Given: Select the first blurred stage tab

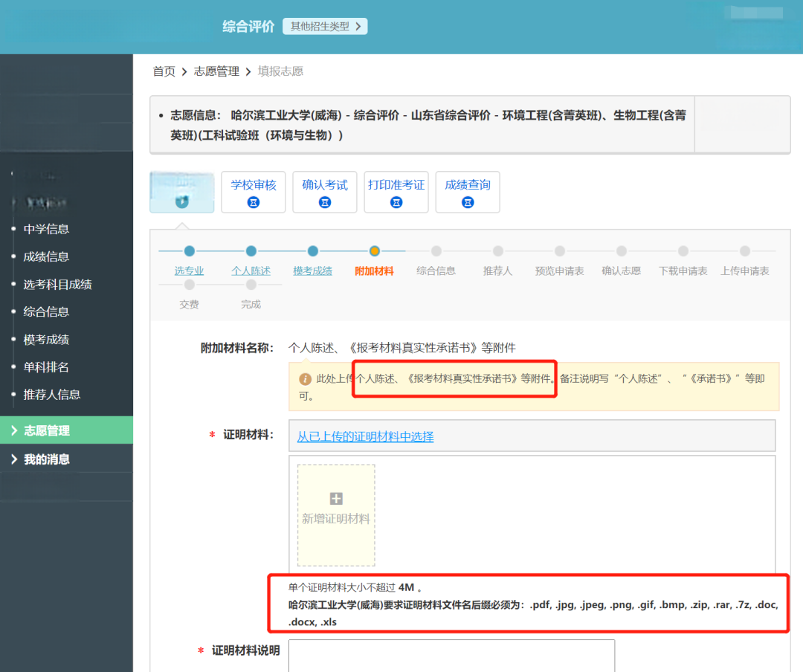Looking at the screenshot, I should coord(182,192).
